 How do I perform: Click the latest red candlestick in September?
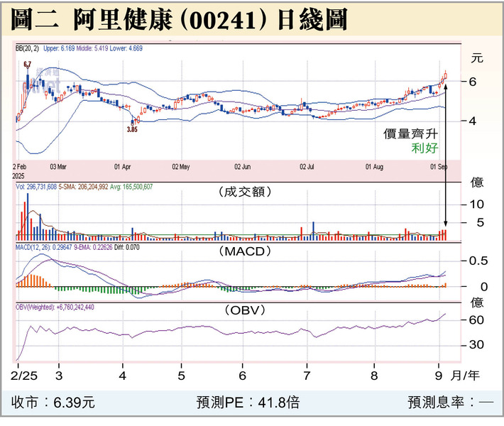pyautogui.click(x=446, y=76)
